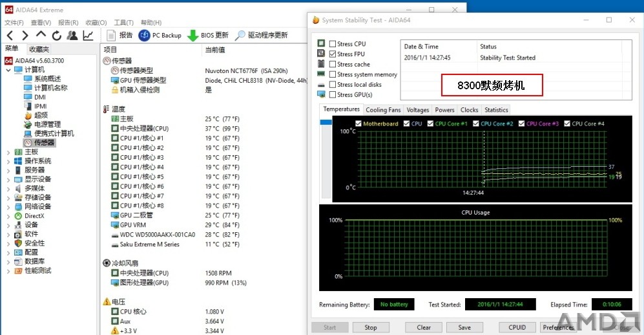Uncheck the Stress FPU checkbox
This screenshot has height=335, width=644.
[333, 54]
